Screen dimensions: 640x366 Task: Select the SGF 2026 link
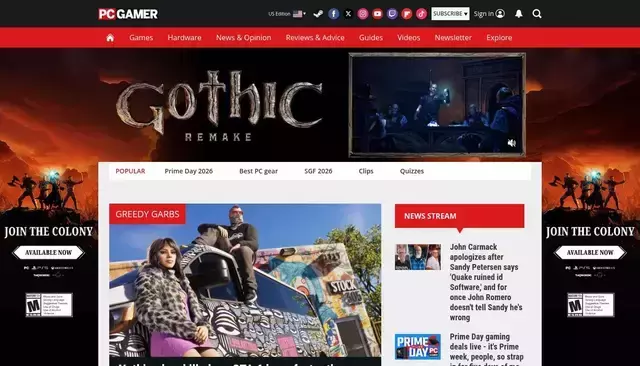point(318,171)
